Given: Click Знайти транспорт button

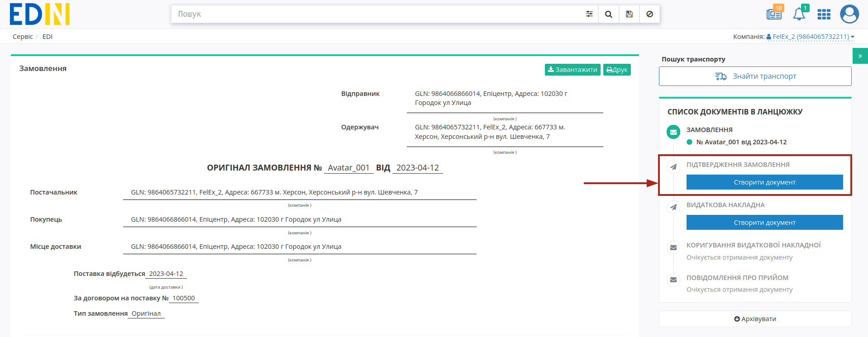Looking at the screenshot, I should 755,76.
